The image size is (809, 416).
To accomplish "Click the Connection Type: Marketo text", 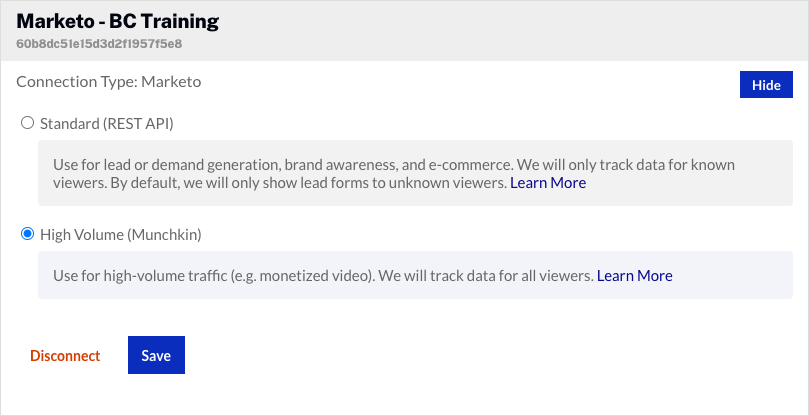I will [109, 82].
